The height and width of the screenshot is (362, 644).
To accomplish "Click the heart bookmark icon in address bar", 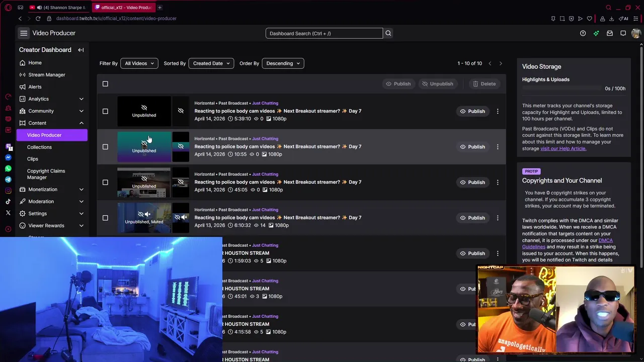I will pyautogui.click(x=589, y=19).
